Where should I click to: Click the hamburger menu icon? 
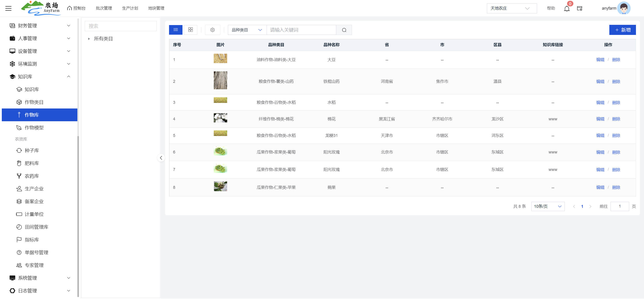pos(8,8)
